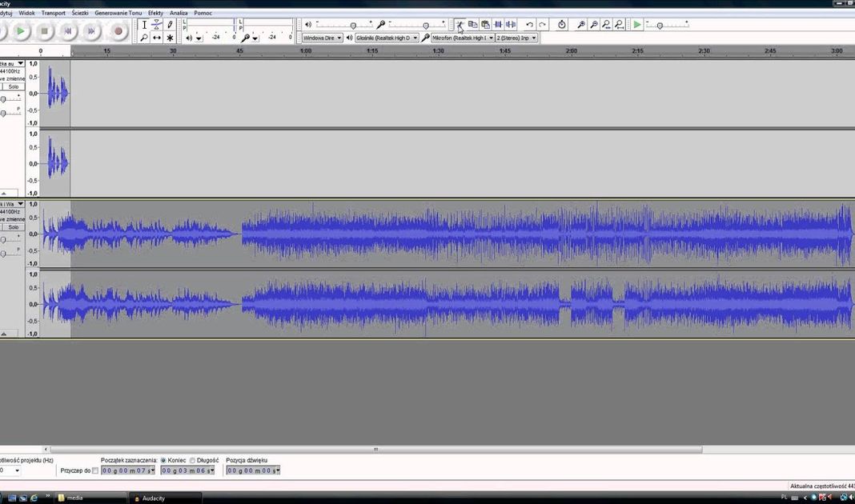Image resolution: width=855 pixels, height=504 pixels.
Task: Click the Cut scissors icon
Action: click(x=460, y=25)
